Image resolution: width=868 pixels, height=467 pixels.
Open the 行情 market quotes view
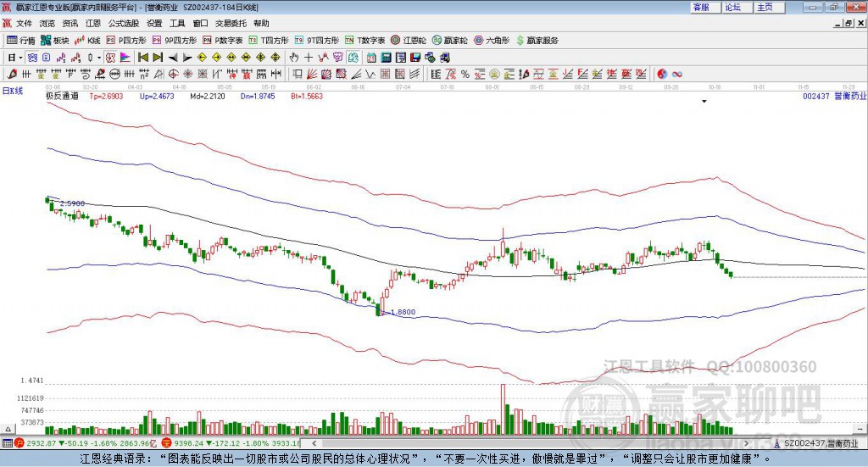(x=21, y=41)
